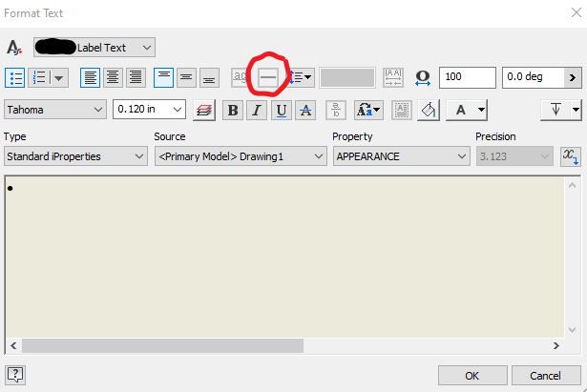This screenshot has height=392, width=587.
Task: Open rotation angle options arrow
Action: pyautogui.click(x=573, y=77)
